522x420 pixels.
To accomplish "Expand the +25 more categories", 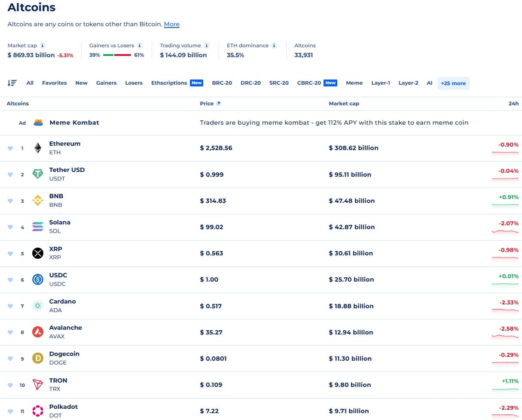I will click(x=453, y=83).
